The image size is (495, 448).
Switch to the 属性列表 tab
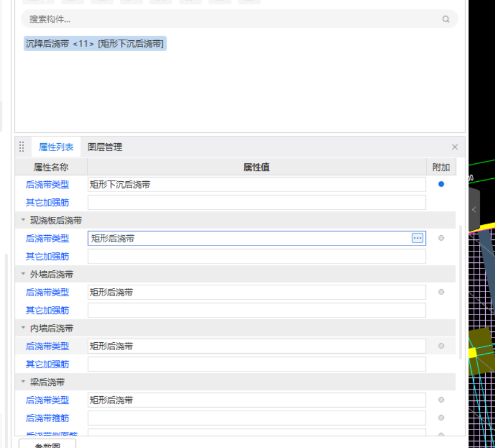coord(56,147)
